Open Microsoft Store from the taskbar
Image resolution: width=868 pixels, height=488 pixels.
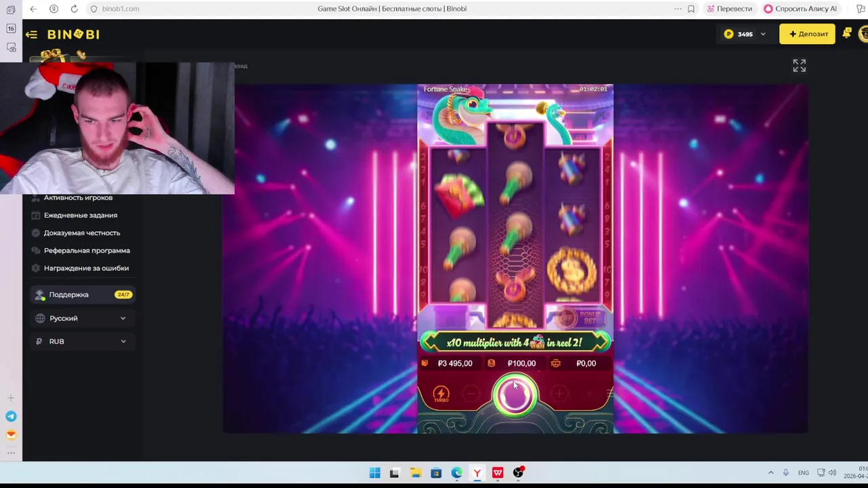[x=436, y=472]
